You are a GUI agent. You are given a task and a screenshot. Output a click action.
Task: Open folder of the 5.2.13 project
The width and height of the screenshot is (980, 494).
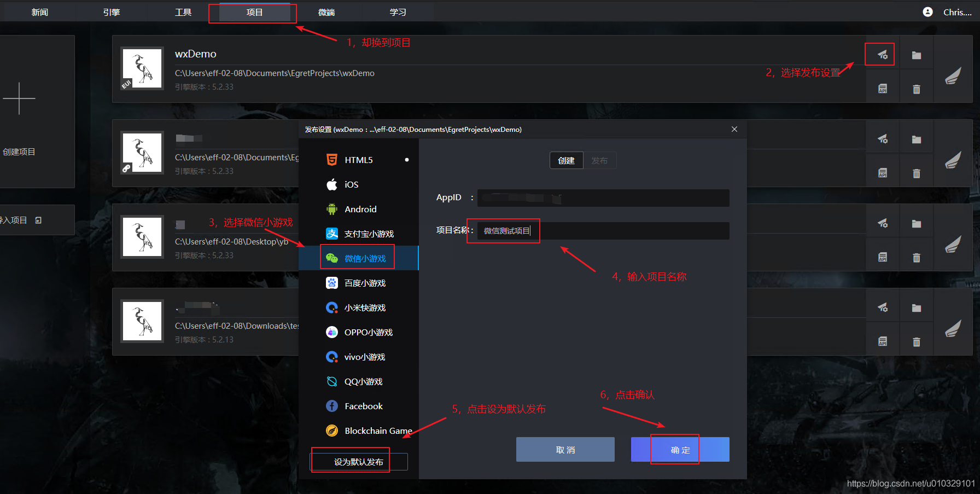pos(917,307)
